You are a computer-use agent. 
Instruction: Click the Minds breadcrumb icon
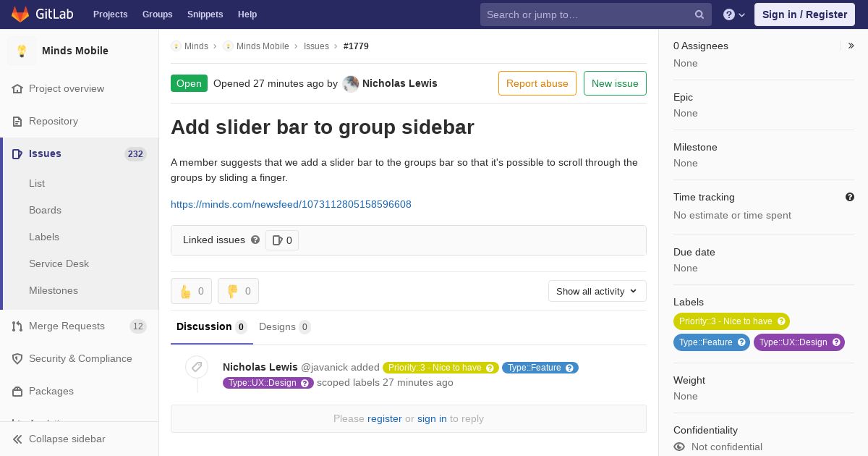click(x=176, y=46)
